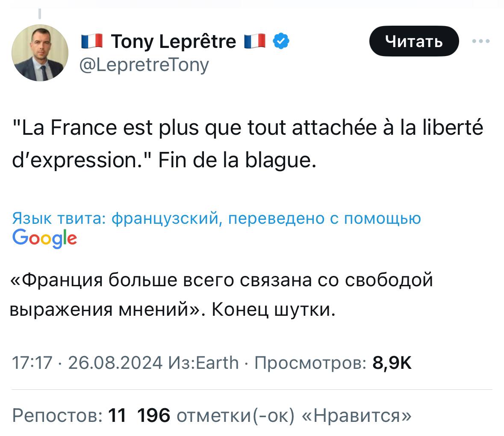Viewport: 504px width, 436px height.
Task: Click the French flag after Leprêtre
Action: click(255, 41)
